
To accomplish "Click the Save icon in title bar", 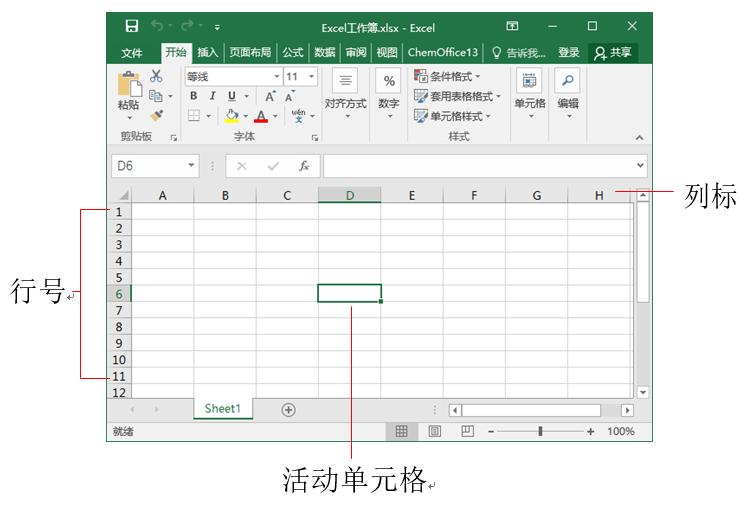I will pyautogui.click(x=131, y=26).
